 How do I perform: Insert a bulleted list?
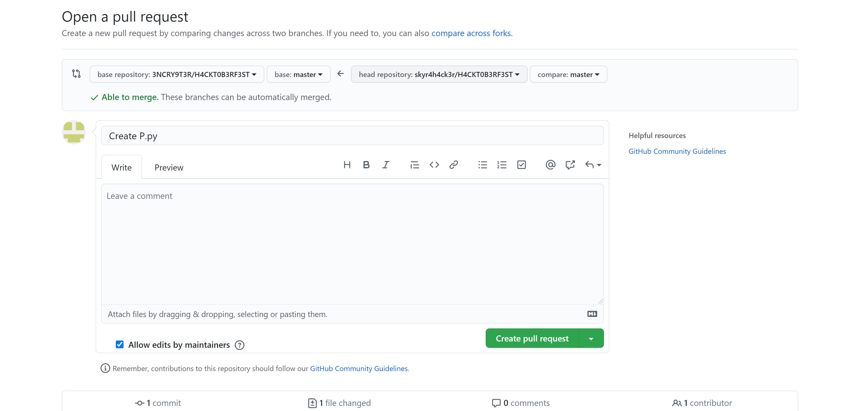pyautogui.click(x=483, y=165)
